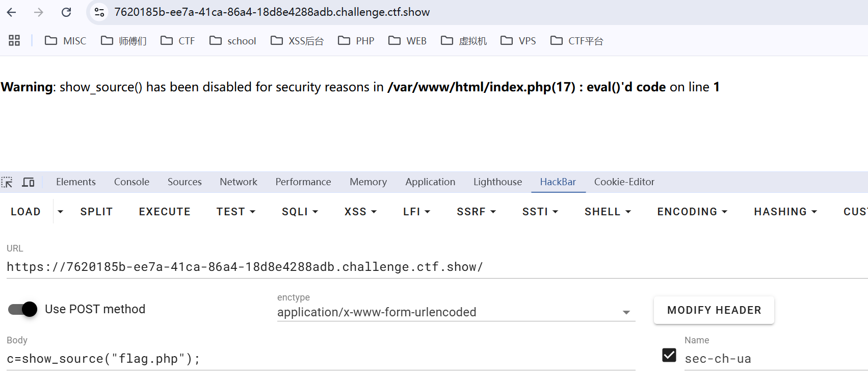Switch to the Network tab

[238, 182]
